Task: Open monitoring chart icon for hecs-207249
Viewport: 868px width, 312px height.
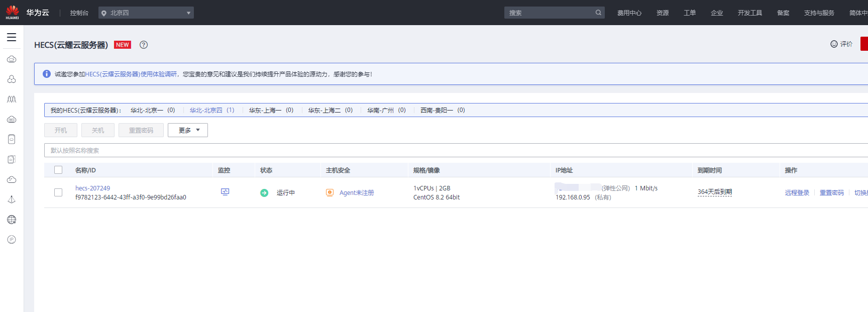Action: pos(225,192)
